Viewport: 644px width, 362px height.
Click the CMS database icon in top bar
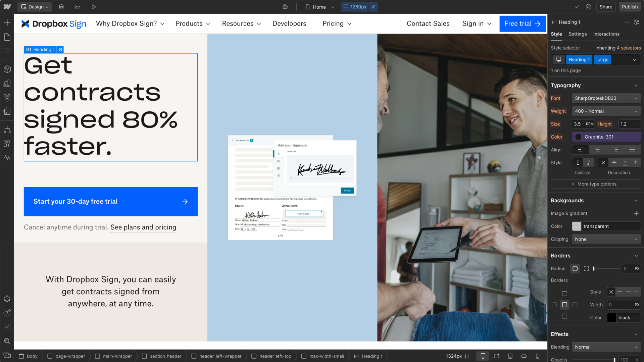(x=61, y=7)
